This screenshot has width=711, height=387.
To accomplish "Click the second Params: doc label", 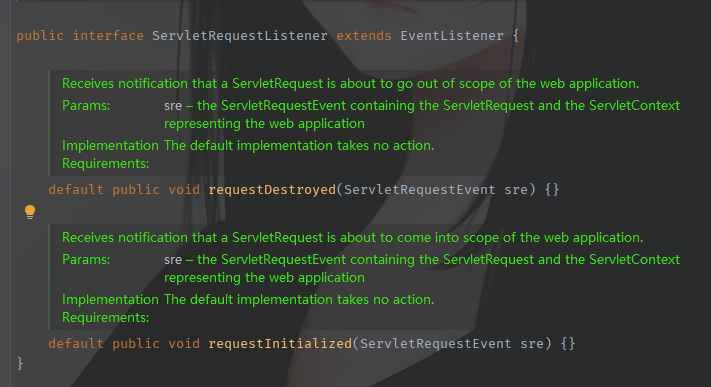I will click(86, 260).
